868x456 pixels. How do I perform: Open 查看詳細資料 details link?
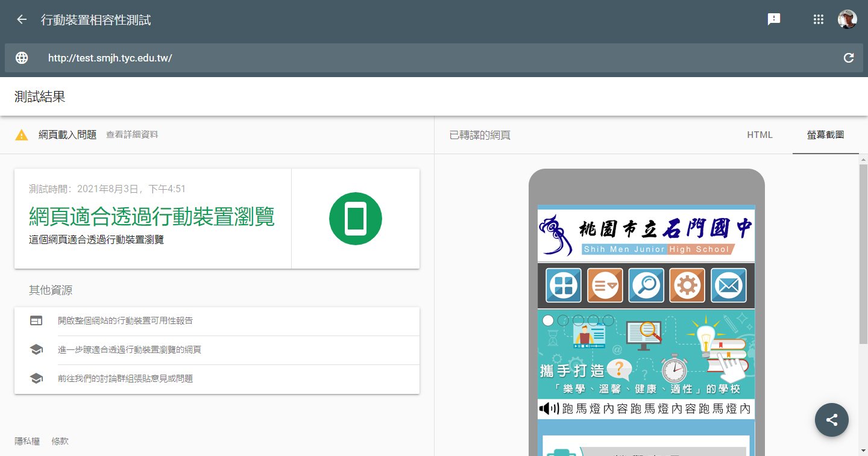coord(132,135)
